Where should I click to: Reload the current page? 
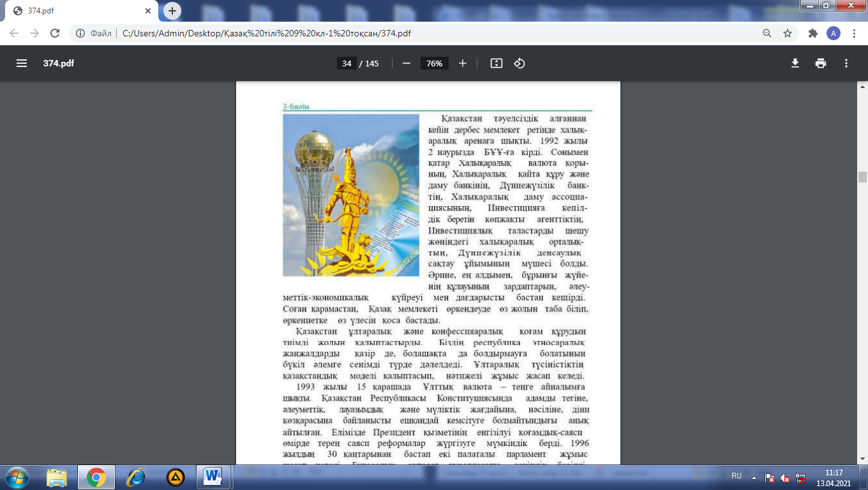click(55, 33)
